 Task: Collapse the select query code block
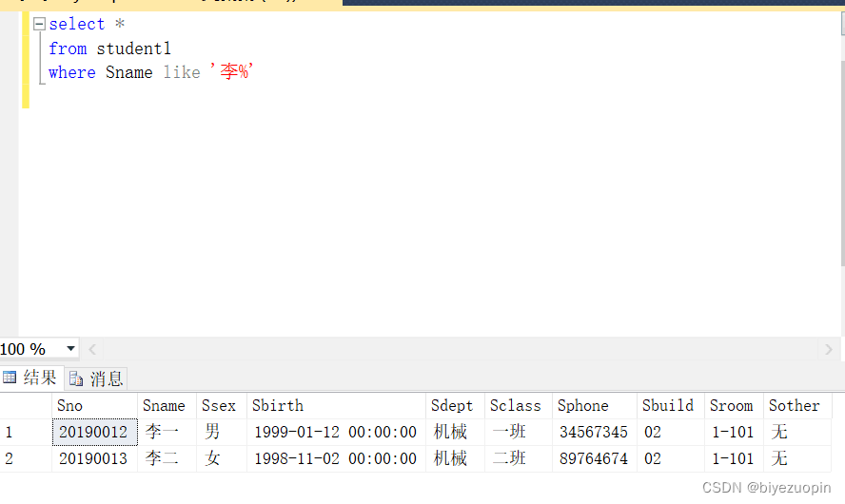(39, 24)
